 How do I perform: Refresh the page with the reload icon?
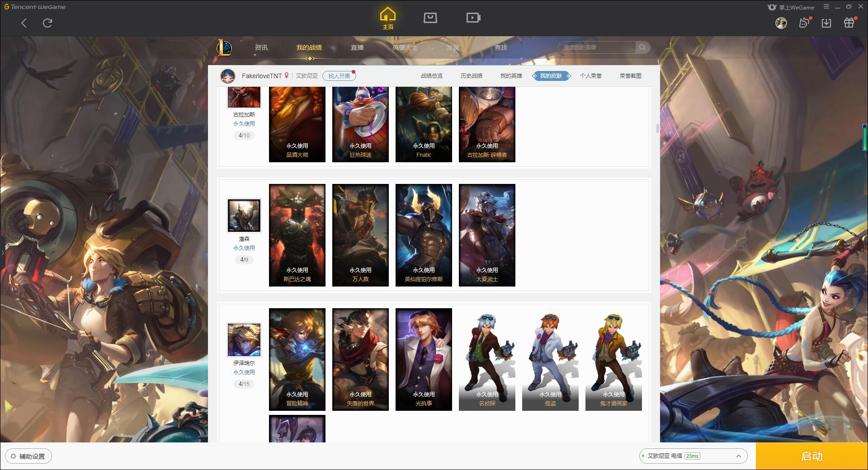coord(47,23)
